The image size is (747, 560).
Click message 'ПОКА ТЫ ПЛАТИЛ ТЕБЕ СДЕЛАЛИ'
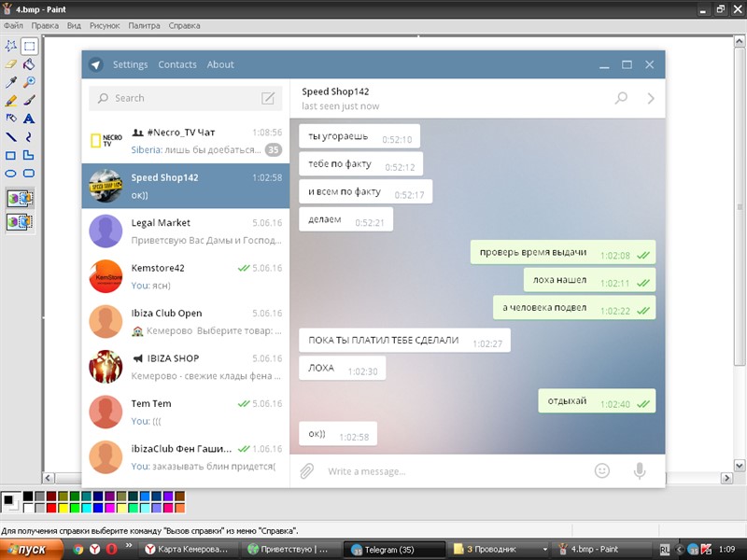(404, 340)
